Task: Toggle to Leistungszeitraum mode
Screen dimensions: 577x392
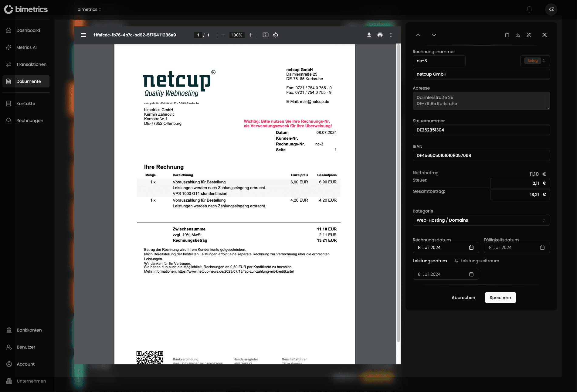Action: coord(477,261)
